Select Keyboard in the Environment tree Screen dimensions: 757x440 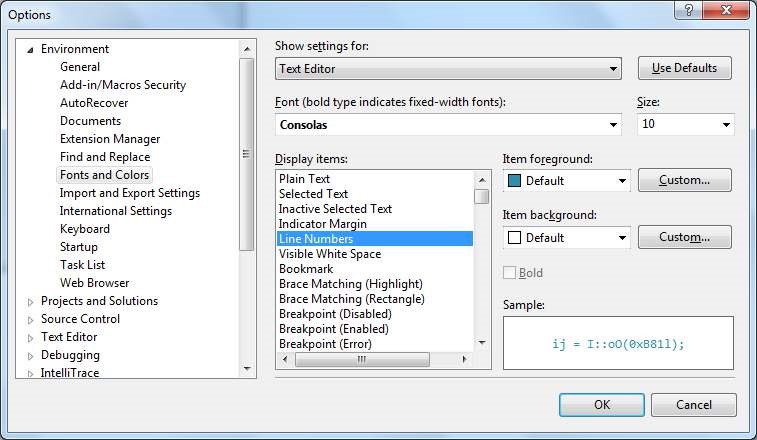click(x=85, y=229)
